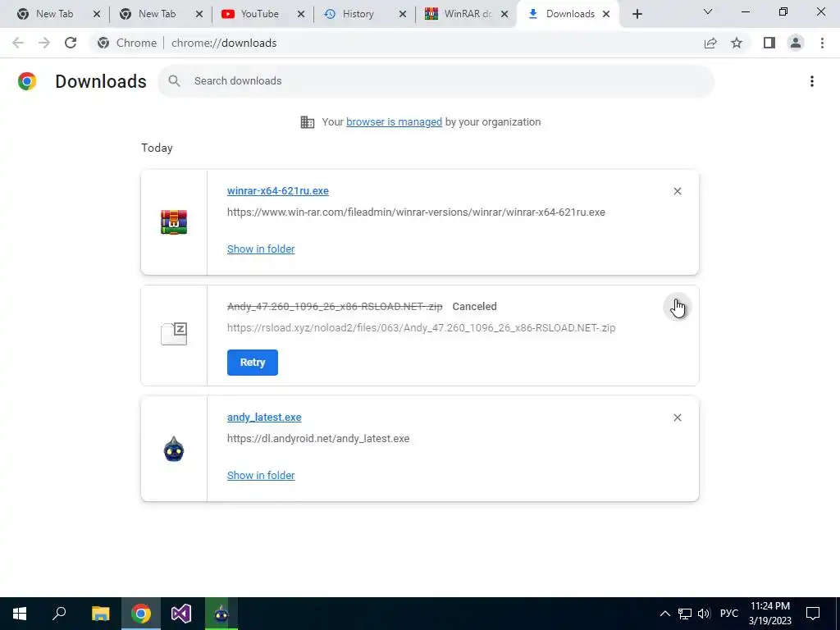Open the tab search chevron

708,11
